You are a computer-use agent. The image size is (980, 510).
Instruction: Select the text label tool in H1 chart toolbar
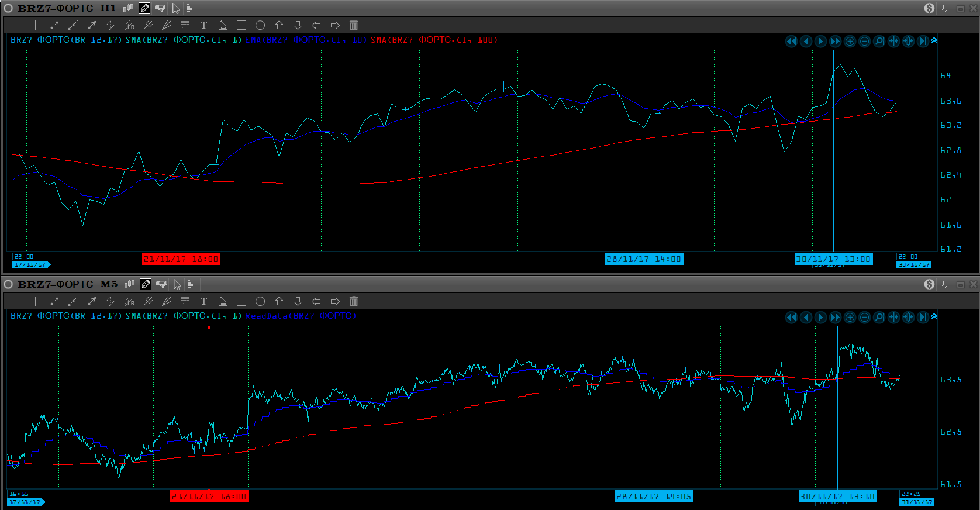(203, 25)
